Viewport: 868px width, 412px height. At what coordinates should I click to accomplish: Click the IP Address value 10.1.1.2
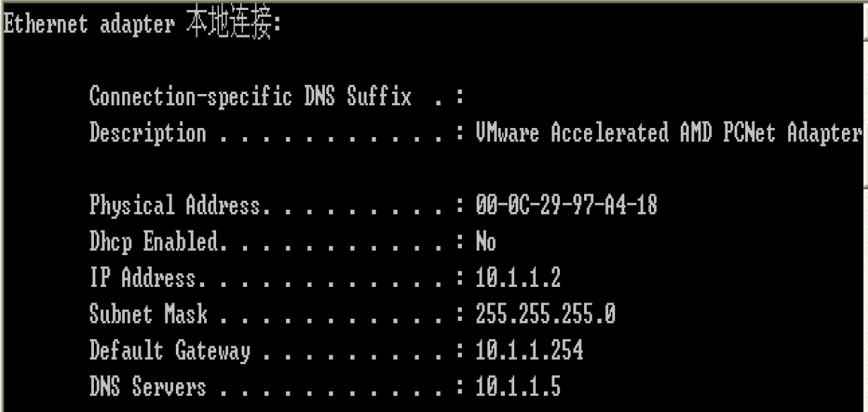(x=518, y=278)
